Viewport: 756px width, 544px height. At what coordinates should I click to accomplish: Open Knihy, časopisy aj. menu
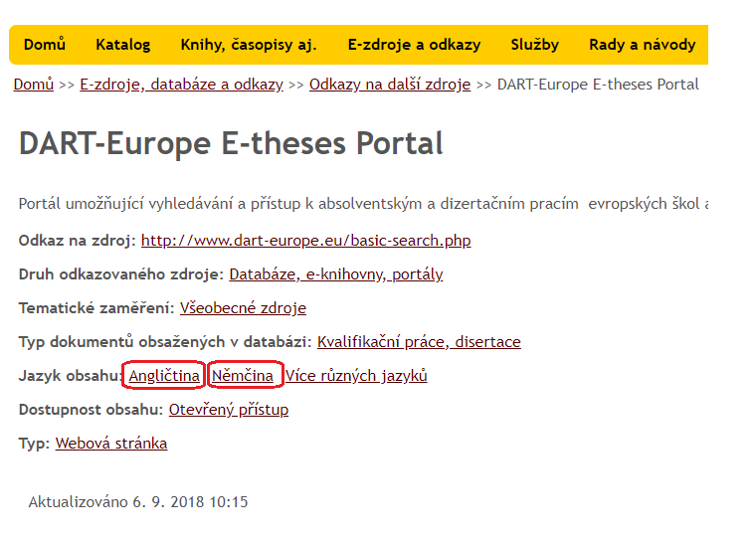249,45
